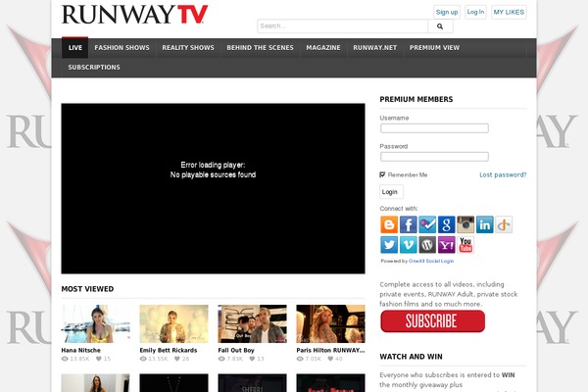Image resolution: width=588 pixels, height=392 pixels.
Task: Connect with the OpenID icon
Action: pyautogui.click(x=504, y=224)
